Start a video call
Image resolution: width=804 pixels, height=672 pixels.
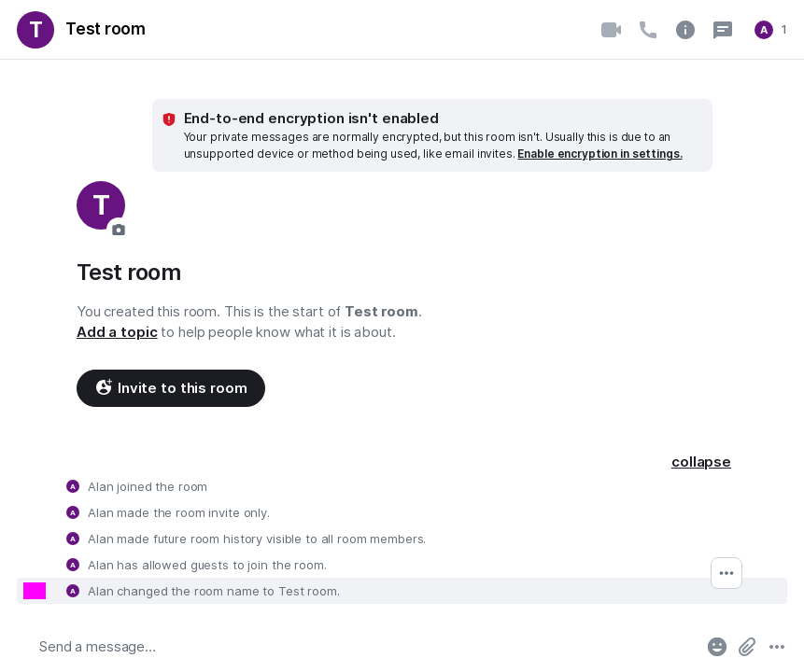[611, 30]
